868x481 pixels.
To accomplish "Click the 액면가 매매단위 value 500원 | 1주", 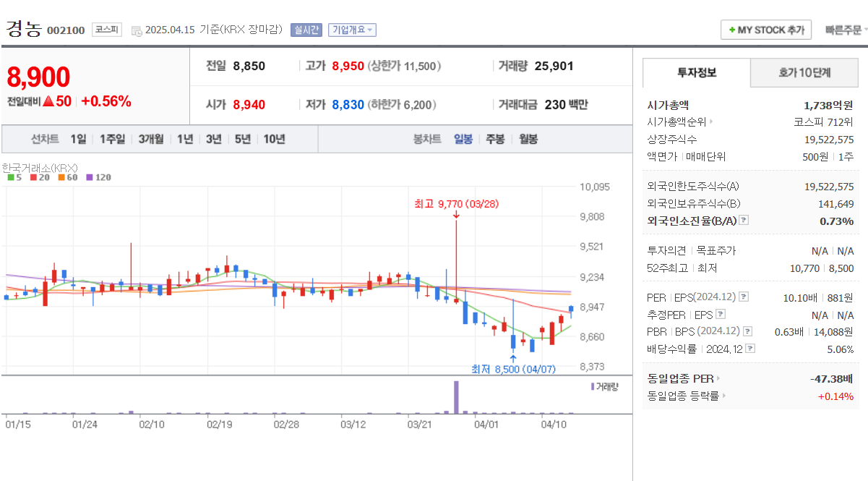I will click(828, 156).
